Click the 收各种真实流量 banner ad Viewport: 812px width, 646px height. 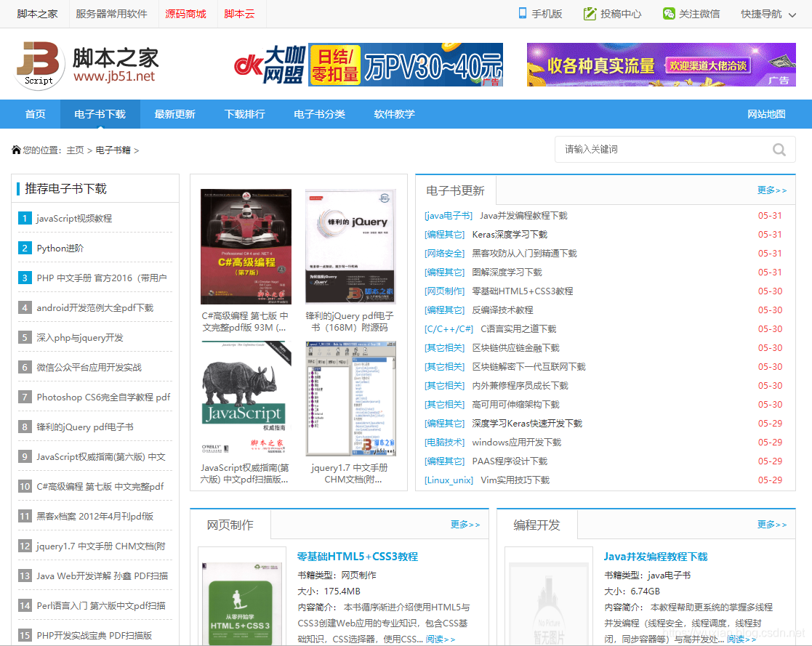point(662,65)
